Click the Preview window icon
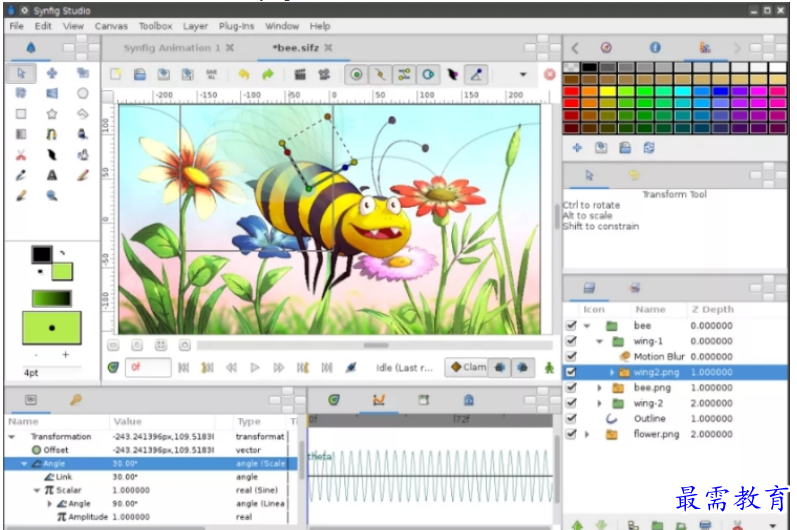Screen dimensions: 797x530 (x=324, y=75)
